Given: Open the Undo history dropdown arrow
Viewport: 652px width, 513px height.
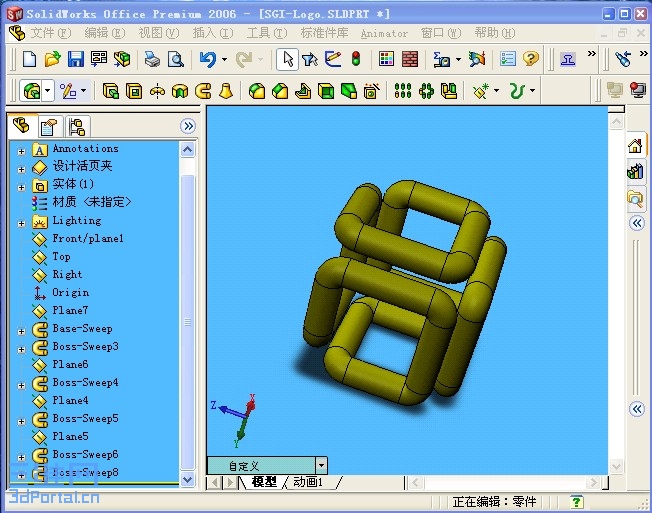Looking at the screenshot, I should point(225,59).
